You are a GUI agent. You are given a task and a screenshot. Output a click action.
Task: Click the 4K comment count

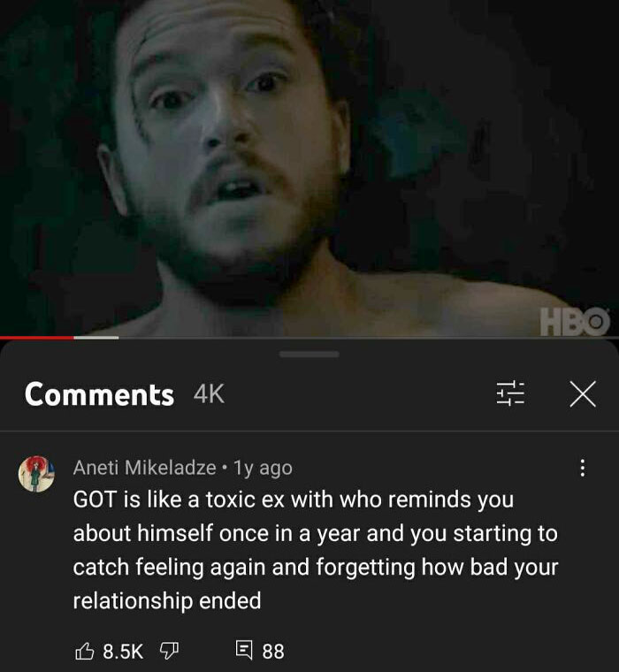click(x=209, y=393)
